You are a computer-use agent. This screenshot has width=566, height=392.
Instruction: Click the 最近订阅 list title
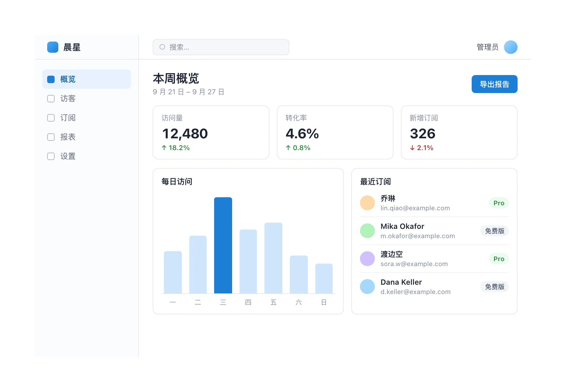375,182
